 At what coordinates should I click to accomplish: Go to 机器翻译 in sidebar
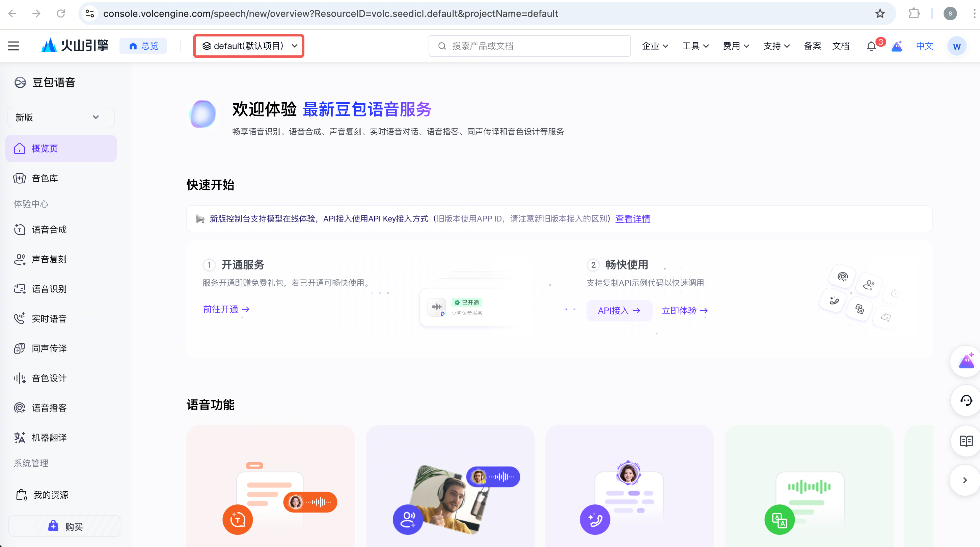(61, 437)
